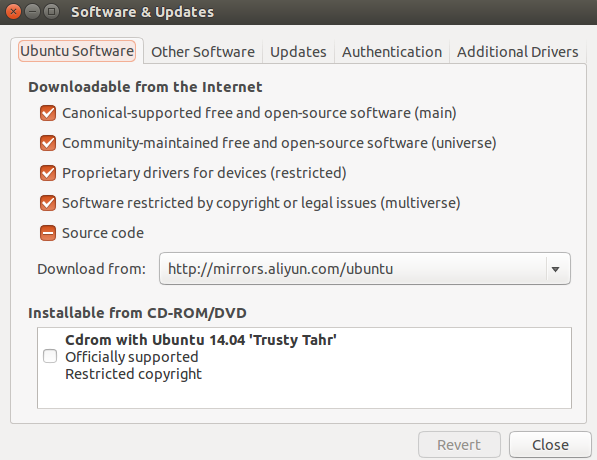Viewport: 597px width, 460px height.
Task: Click the mirrors.aliyun.com server combo box
Action: coord(365,269)
